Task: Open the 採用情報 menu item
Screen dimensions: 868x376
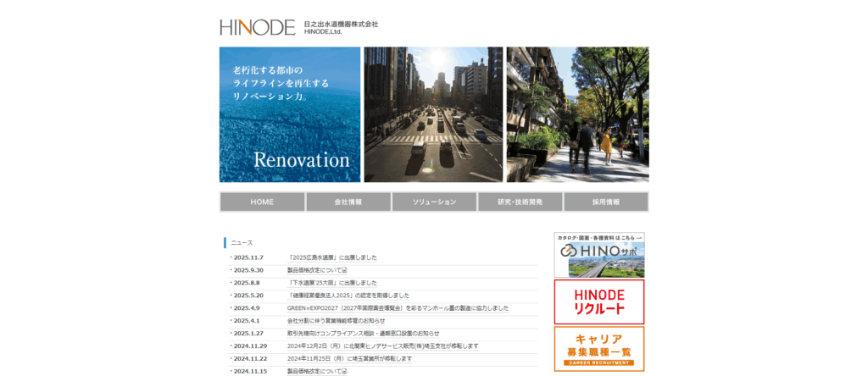Action: 606,202
